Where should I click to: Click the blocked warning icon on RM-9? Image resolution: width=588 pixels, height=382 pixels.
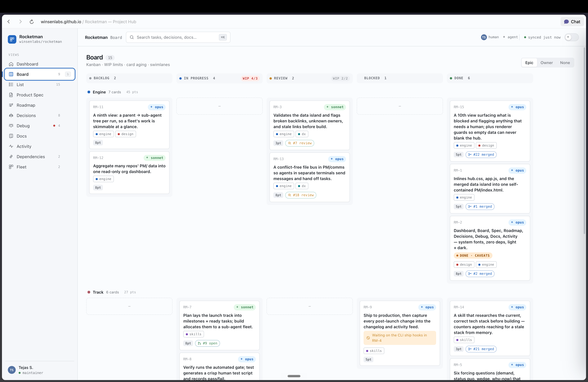click(368, 338)
